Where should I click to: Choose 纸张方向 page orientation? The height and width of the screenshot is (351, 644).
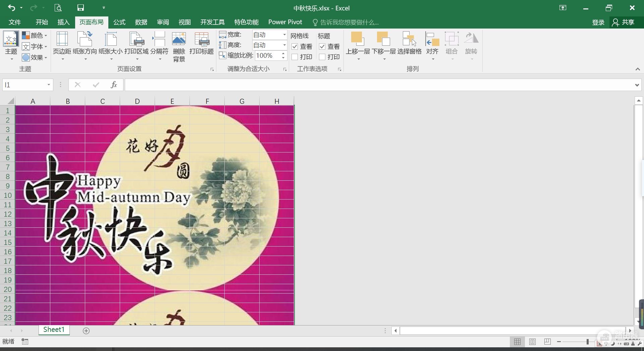coord(85,46)
